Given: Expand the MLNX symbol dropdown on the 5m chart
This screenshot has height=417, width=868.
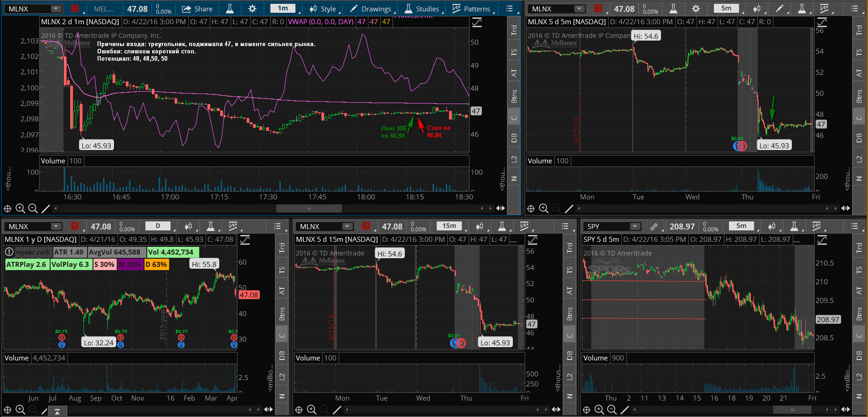Looking at the screenshot, I should 579,9.
